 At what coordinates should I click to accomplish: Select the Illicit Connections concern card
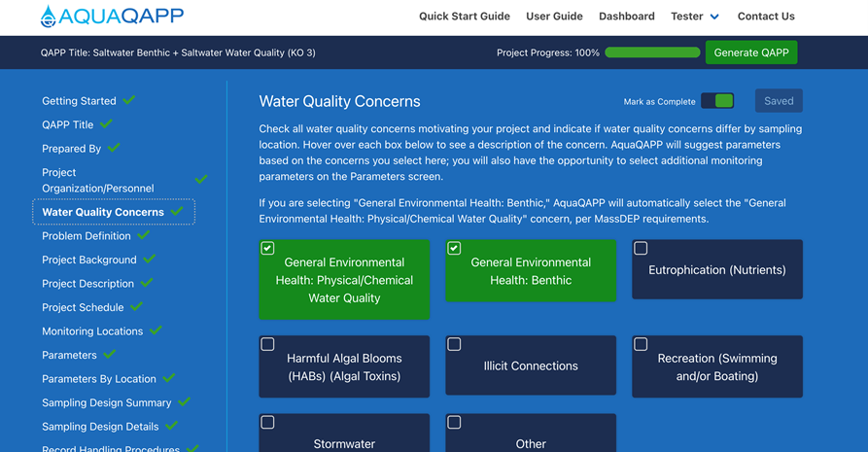(x=531, y=365)
